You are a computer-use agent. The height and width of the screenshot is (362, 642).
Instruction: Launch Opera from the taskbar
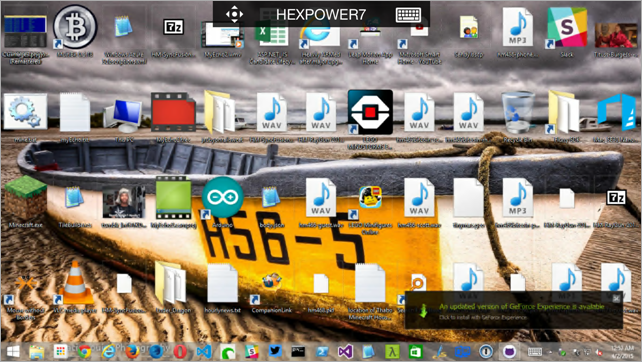click(180, 352)
